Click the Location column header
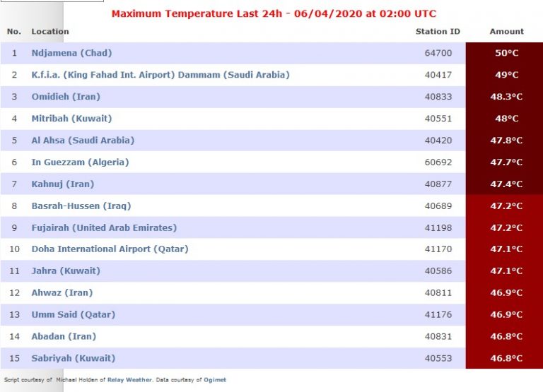The width and height of the screenshot is (543, 392). click(x=50, y=32)
